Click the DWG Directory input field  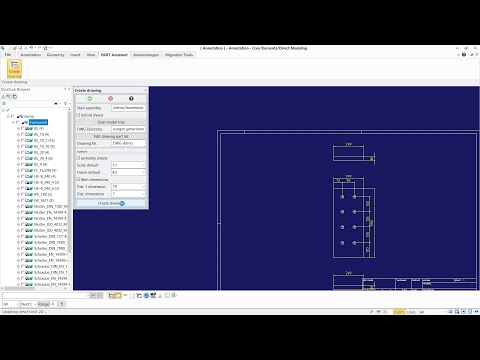128,129
